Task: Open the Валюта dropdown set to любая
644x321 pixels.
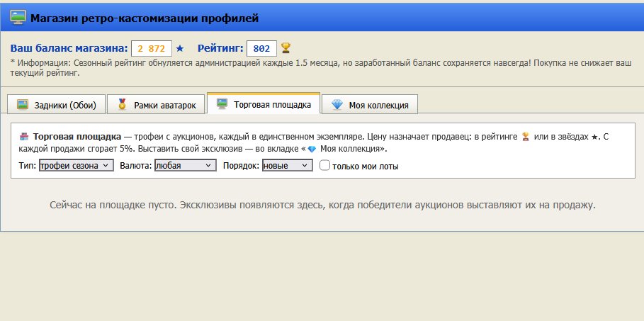Action: coord(185,166)
